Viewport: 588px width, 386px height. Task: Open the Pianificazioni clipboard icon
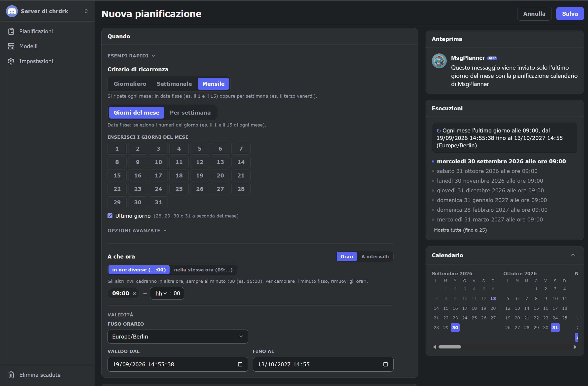(11, 31)
